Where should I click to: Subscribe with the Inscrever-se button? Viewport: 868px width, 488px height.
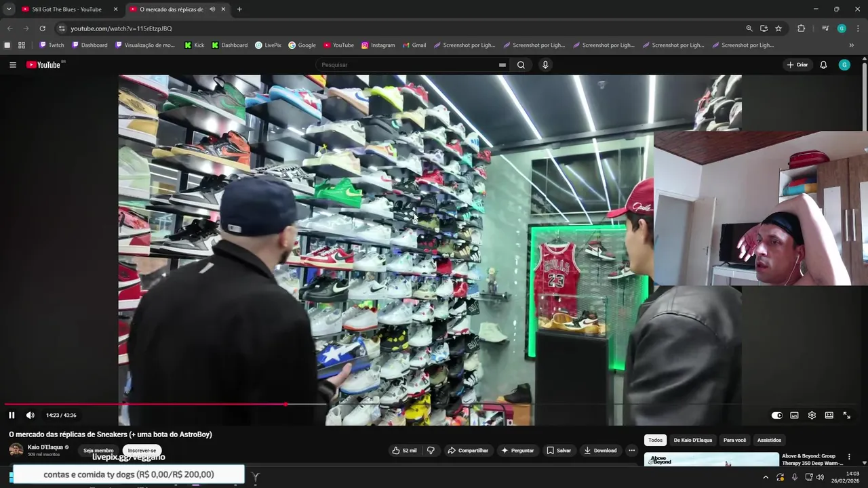click(x=142, y=451)
